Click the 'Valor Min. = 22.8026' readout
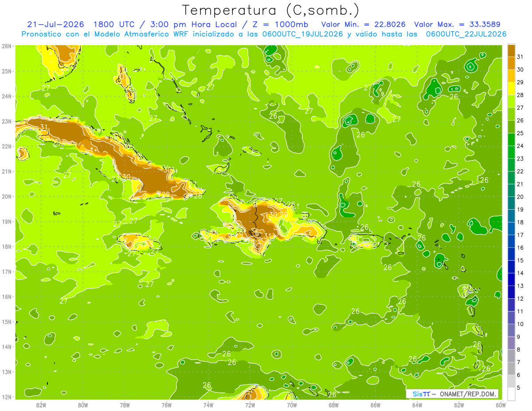 pos(363,24)
